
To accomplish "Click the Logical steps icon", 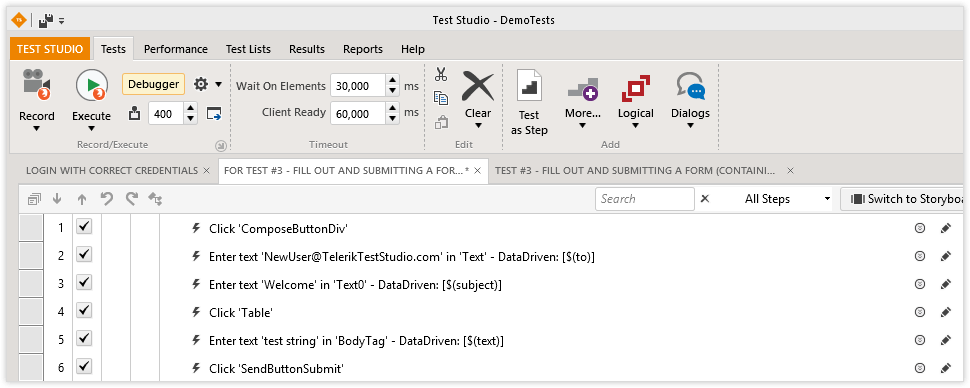I will point(635,88).
